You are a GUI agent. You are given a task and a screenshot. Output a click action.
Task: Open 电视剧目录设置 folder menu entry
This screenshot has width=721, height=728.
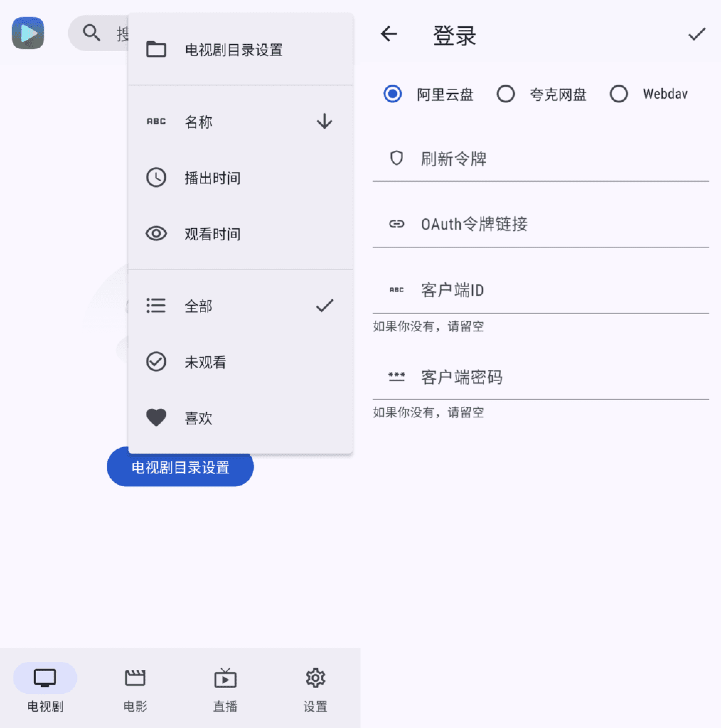point(240,49)
